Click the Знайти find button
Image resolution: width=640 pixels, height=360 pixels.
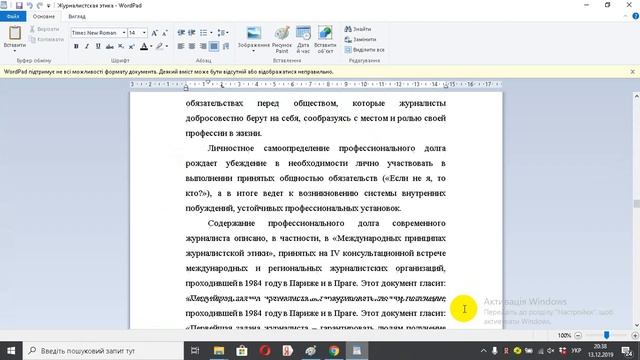point(358,29)
